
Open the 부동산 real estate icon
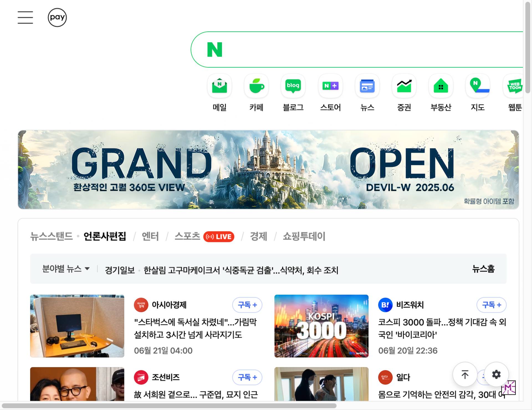click(441, 86)
